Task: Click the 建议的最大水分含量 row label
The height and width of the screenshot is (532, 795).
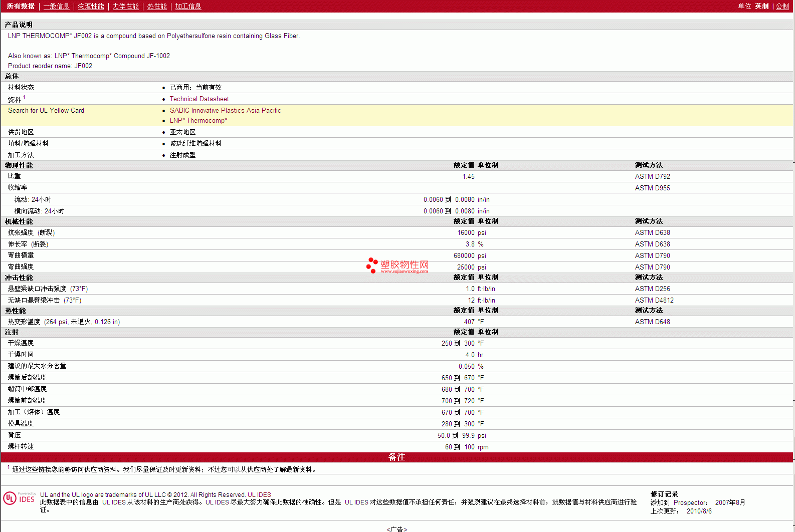Action: tap(37, 366)
